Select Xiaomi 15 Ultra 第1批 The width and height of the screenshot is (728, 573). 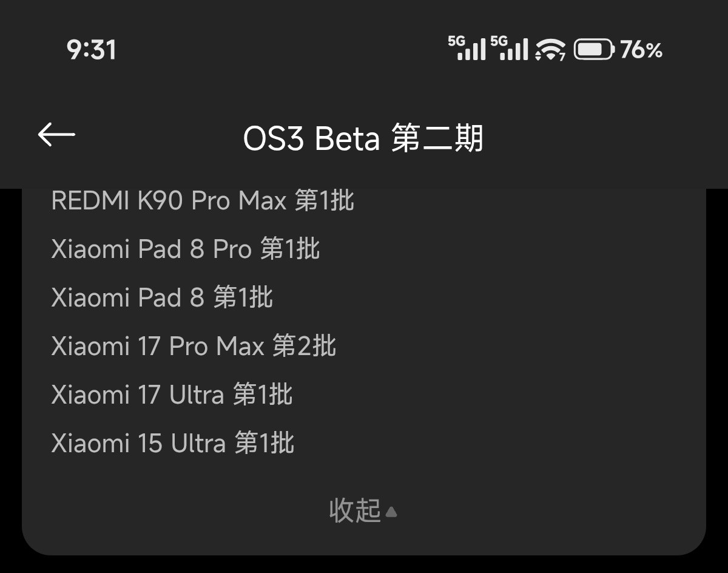point(172,443)
